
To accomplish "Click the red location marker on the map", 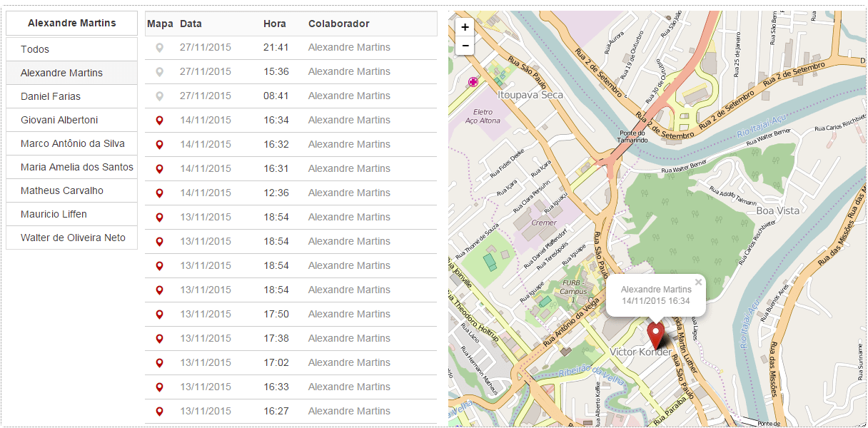I will (x=655, y=335).
